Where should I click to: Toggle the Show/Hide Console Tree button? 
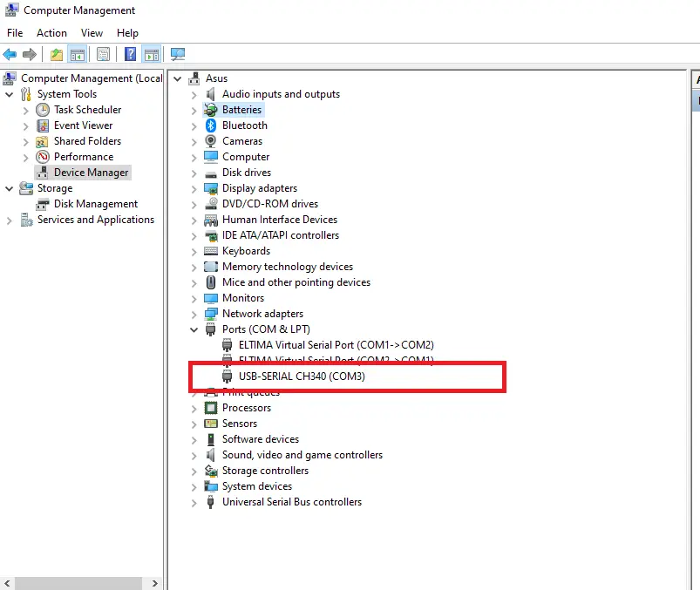[x=78, y=54]
